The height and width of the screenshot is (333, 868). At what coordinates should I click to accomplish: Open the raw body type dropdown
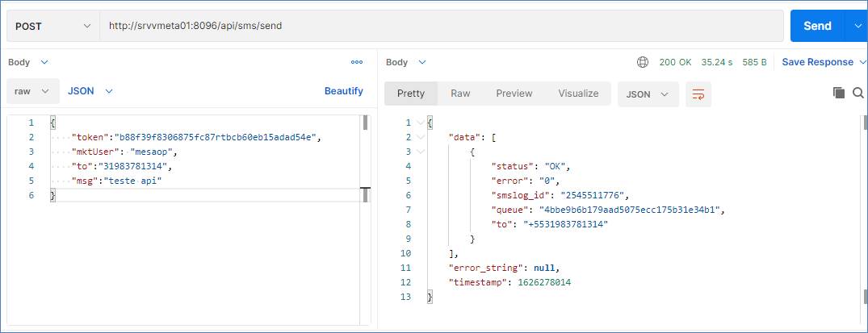click(32, 91)
